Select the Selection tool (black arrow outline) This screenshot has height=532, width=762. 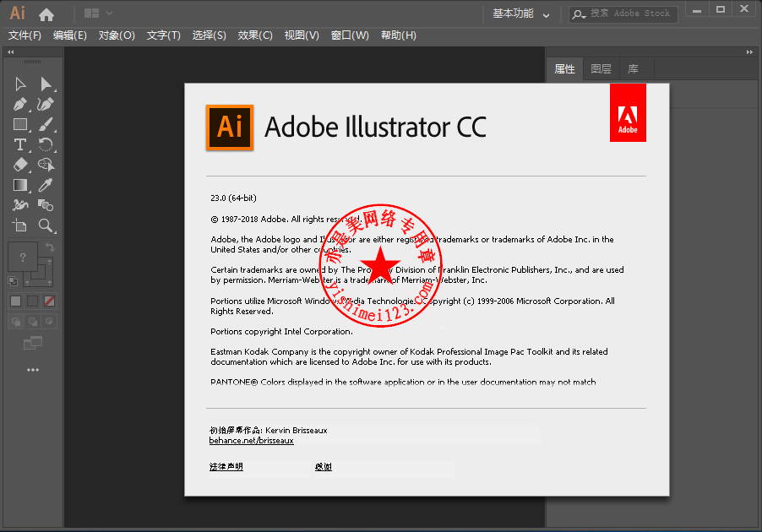click(20, 84)
